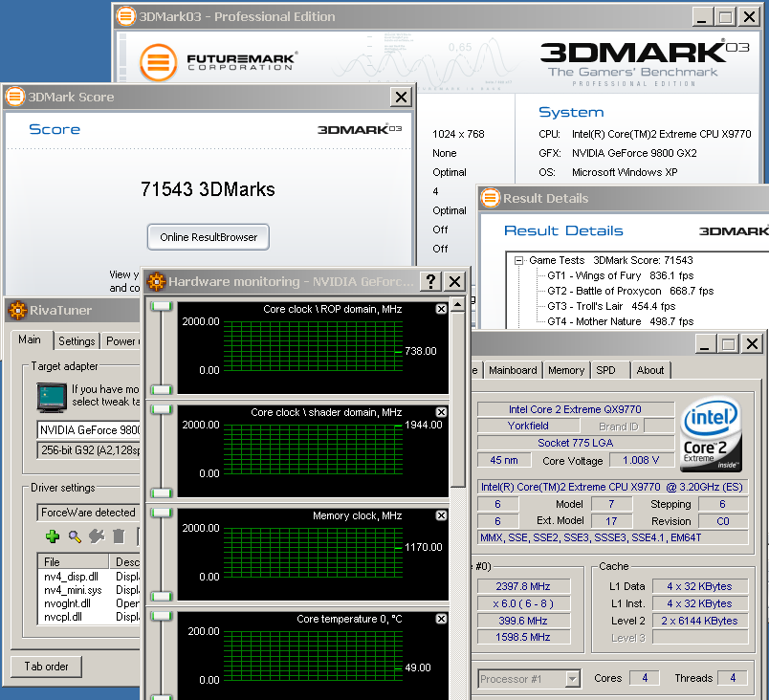The image size is (769, 700).
Task: Click bottom slider handle of Memory clock graph
Action: coord(162,597)
